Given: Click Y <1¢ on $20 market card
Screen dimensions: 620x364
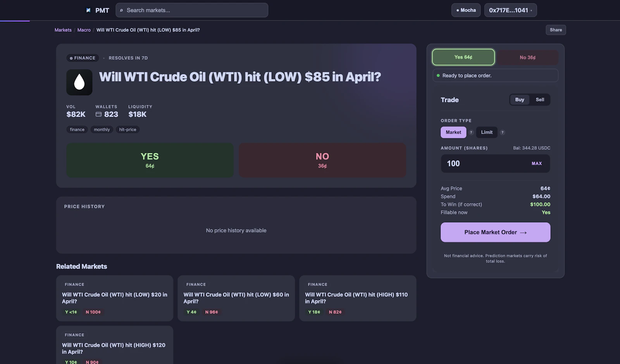Looking at the screenshot, I should (x=71, y=312).
